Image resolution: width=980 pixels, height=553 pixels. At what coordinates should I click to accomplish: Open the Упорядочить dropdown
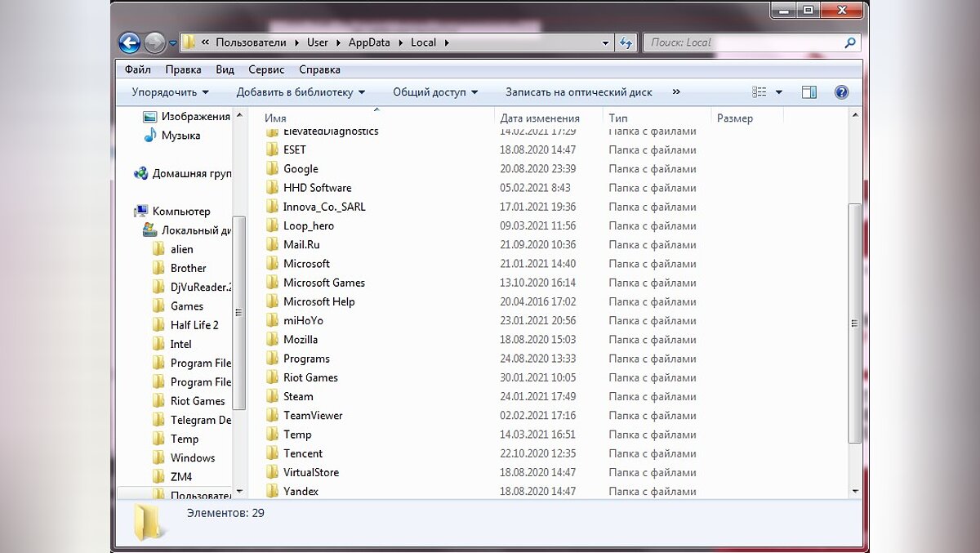coord(170,92)
